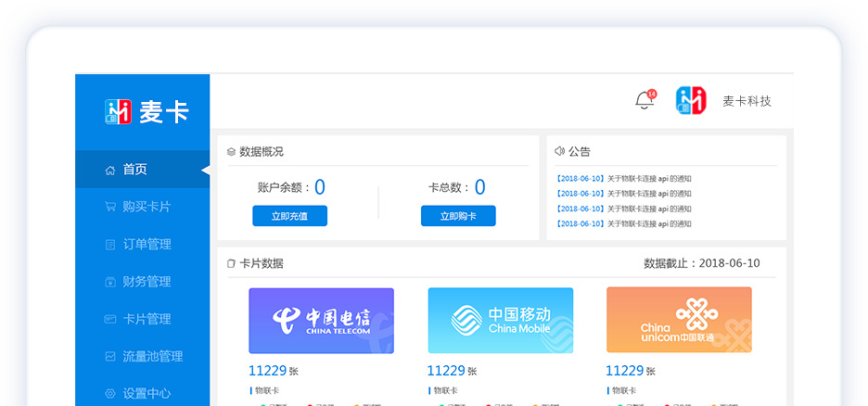Click the home icon beside 首页

pyautogui.click(x=110, y=170)
